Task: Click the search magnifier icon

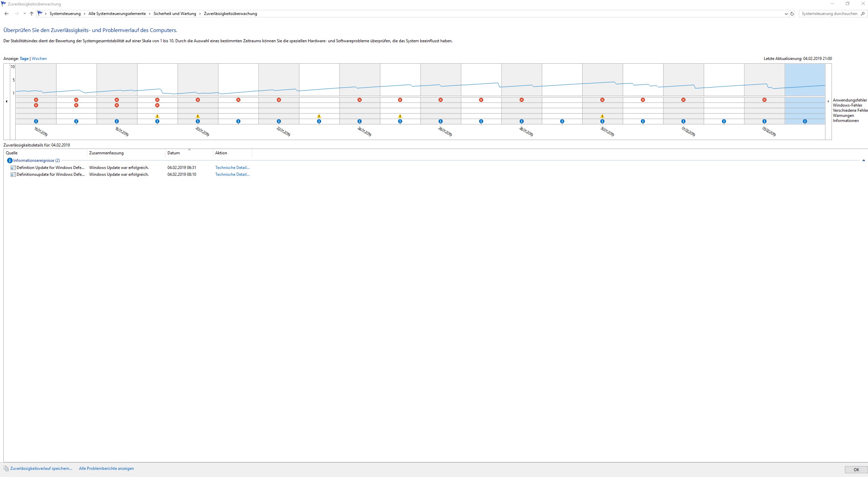Action: coord(863,14)
